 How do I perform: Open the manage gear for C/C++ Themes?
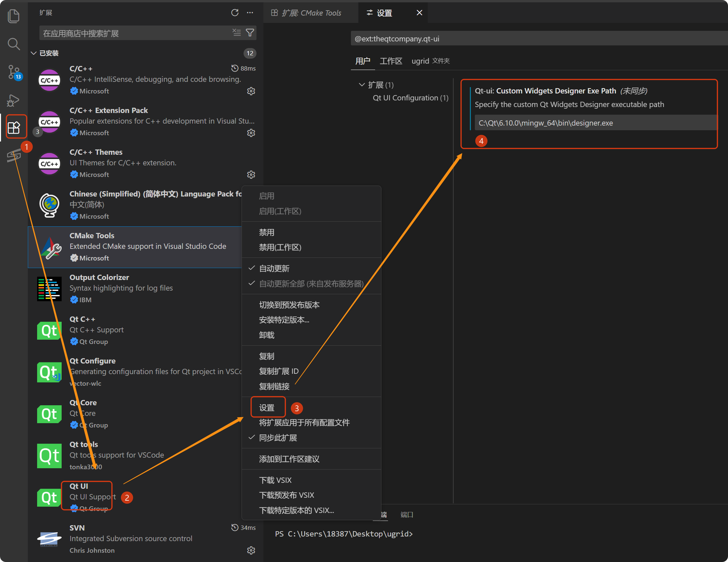pos(251,174)
